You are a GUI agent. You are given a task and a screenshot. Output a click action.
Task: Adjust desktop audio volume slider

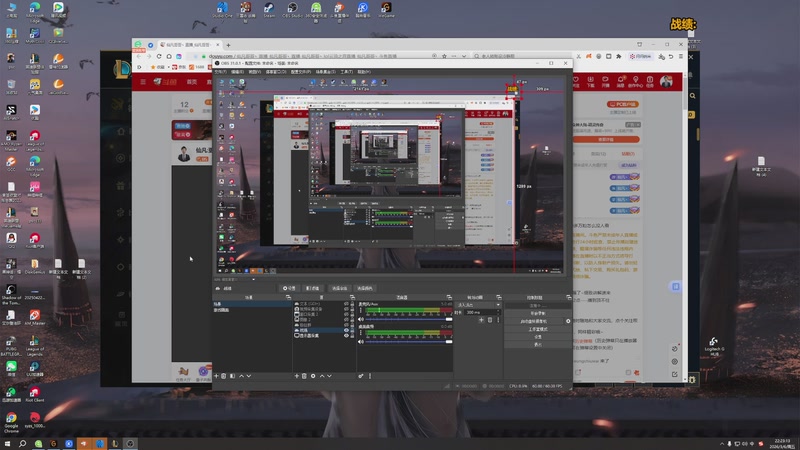pyautogui.click(x=409, y=342)
